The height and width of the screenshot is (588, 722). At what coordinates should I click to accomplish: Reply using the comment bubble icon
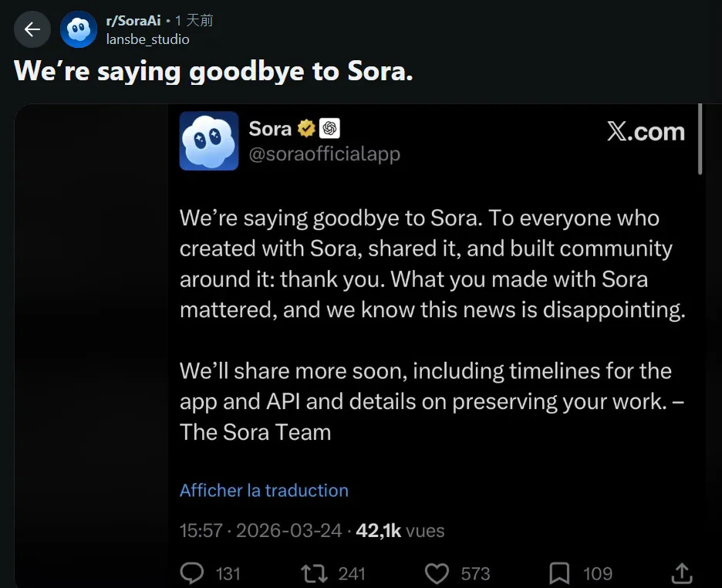point(191,573)
